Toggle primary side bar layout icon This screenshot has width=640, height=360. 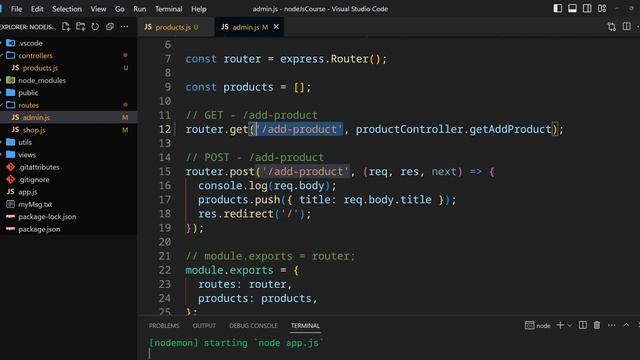(x=558, y=9)
